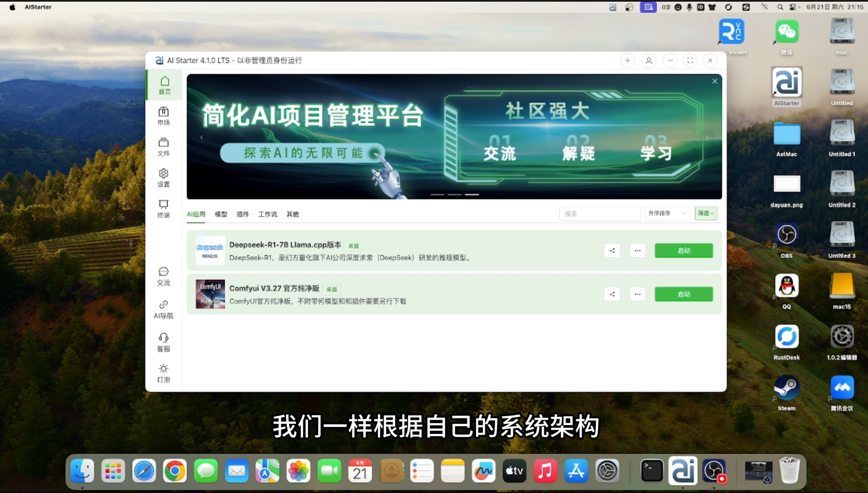Select the QQ desktop icon
The image size is (868, 493).
pos(786,291)
